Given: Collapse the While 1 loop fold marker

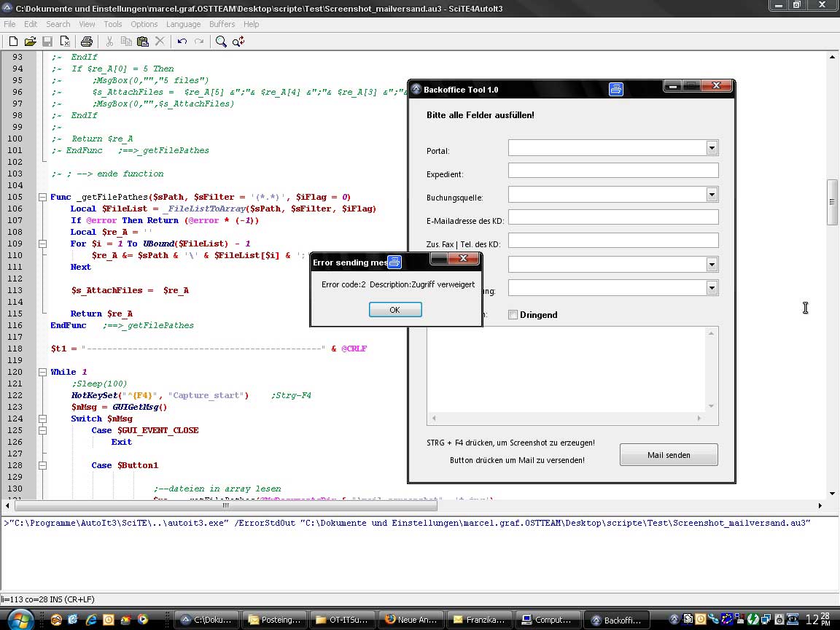Looking at the screenshot, I should click(42, 372).
